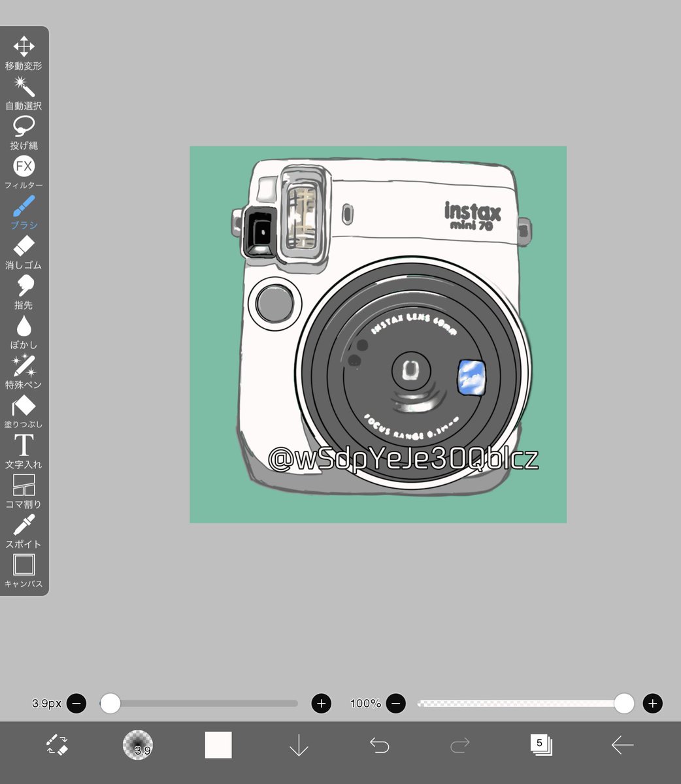
Task: Select the コマ割り frame divider tool
Action: tap(24, 491)
